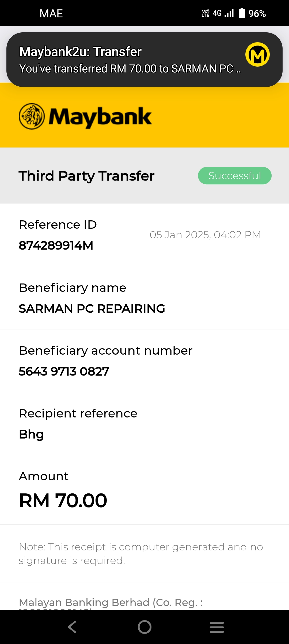Tap recipient reference value Bhg
This screenshot has width=289, height=644.
coord(31,435)
